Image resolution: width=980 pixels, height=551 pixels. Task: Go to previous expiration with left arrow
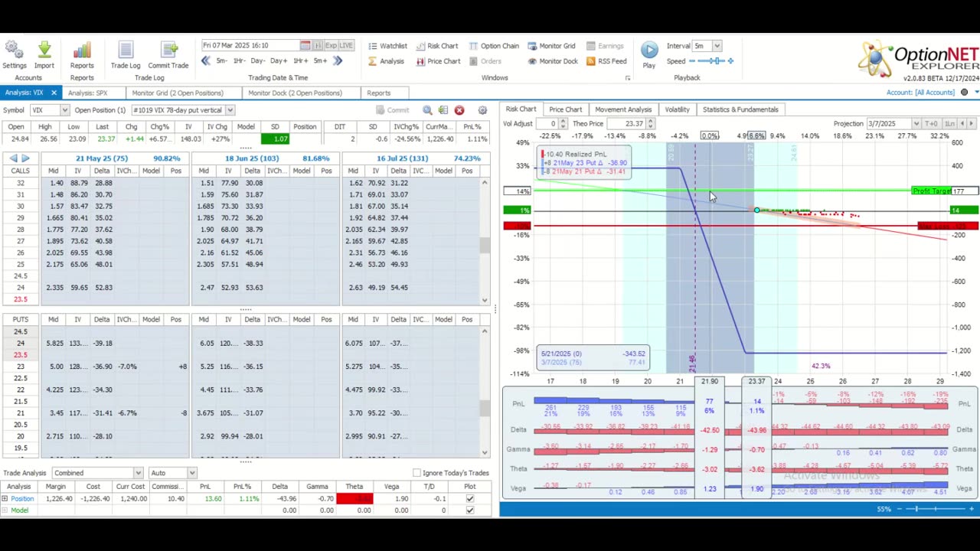13,158
